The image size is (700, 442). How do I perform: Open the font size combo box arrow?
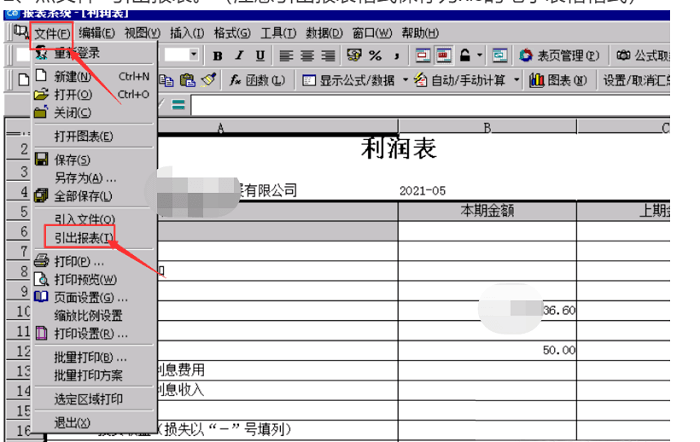point(193,55)
